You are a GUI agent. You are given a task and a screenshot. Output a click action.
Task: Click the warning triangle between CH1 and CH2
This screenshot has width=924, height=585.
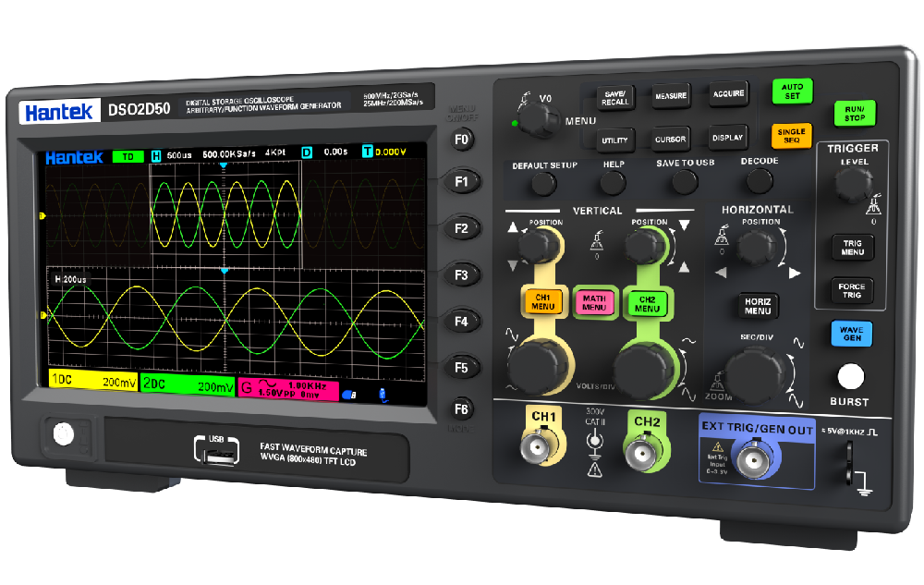click(x=594, y=469)
